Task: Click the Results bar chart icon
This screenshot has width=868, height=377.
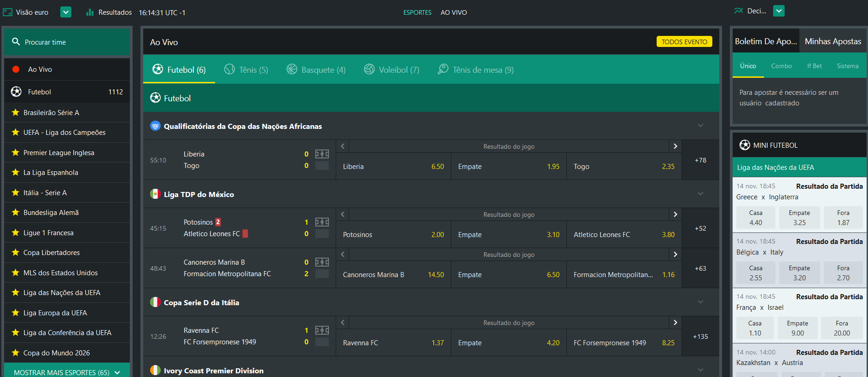Action: coord(90,12)
